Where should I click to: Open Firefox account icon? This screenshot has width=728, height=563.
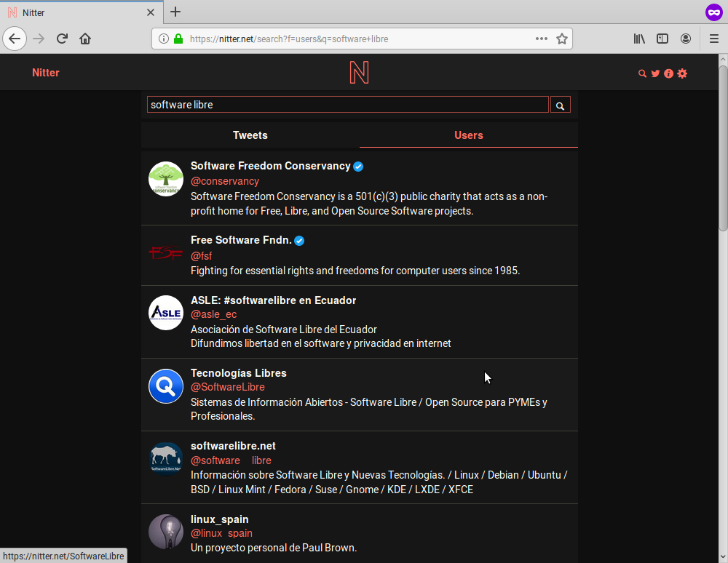click(x=686, y=39)
